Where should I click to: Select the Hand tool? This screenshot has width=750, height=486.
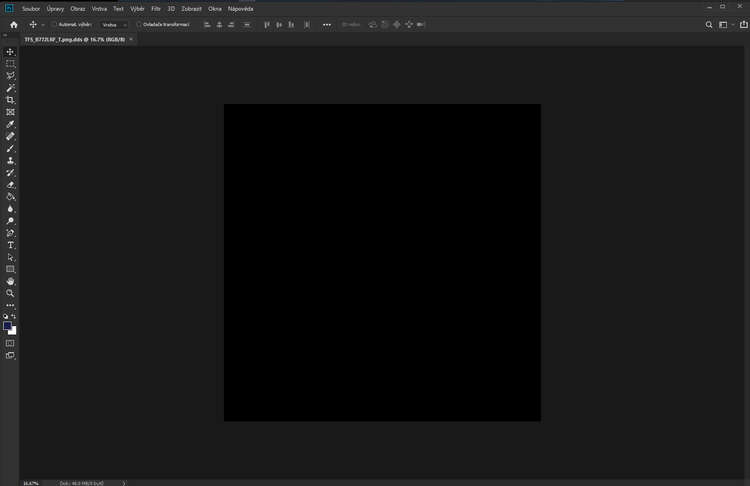[10, 281]
